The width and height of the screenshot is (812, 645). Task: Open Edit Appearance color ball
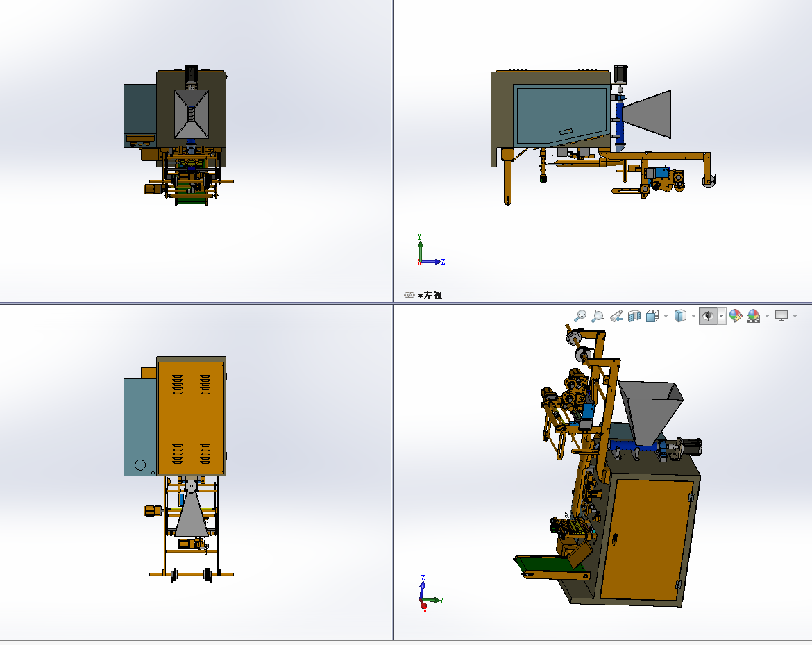coord(736,315)
